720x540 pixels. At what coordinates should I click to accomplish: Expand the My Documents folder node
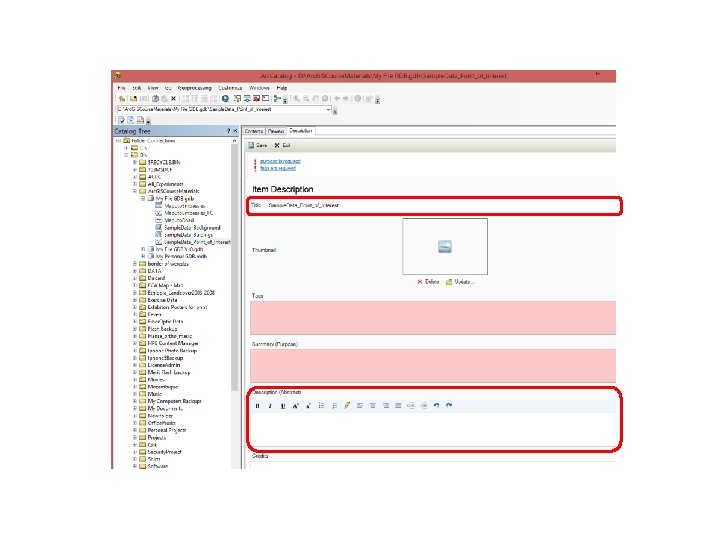pyautogui.click(x=135, y=408)
